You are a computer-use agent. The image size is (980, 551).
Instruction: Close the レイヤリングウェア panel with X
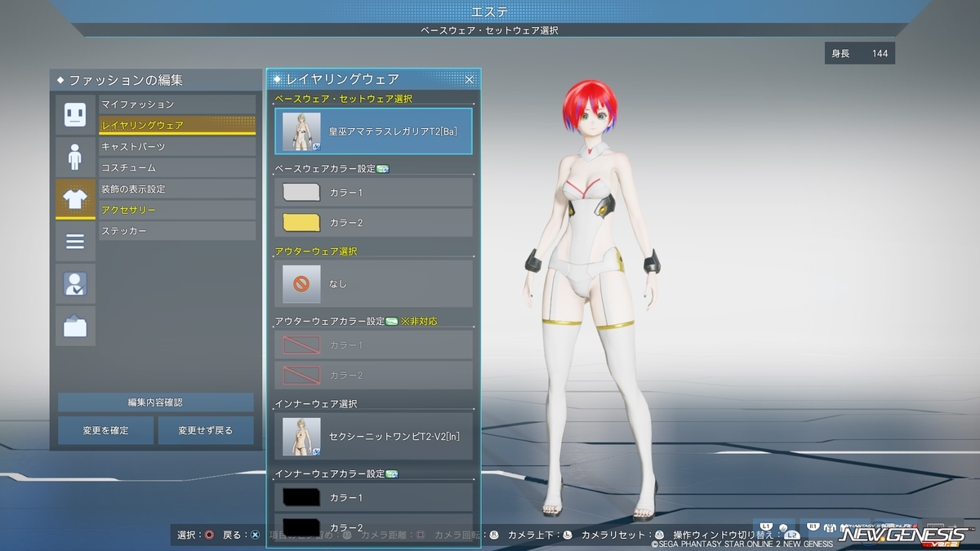(470, 79)
